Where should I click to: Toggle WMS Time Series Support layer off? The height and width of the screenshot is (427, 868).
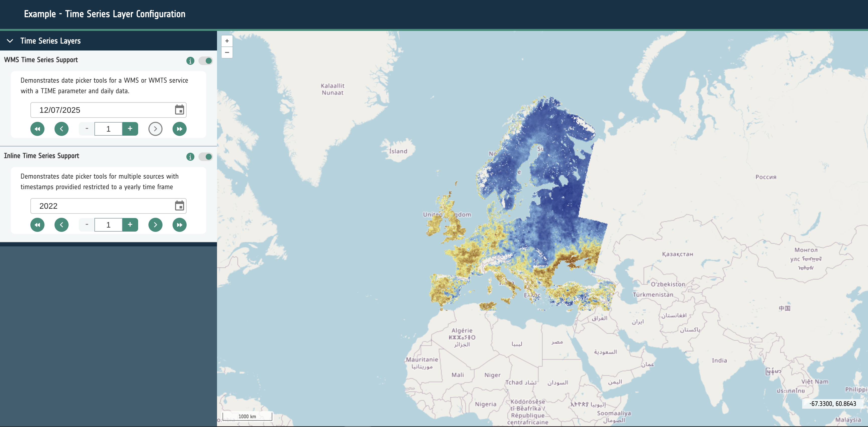[205, 61]
